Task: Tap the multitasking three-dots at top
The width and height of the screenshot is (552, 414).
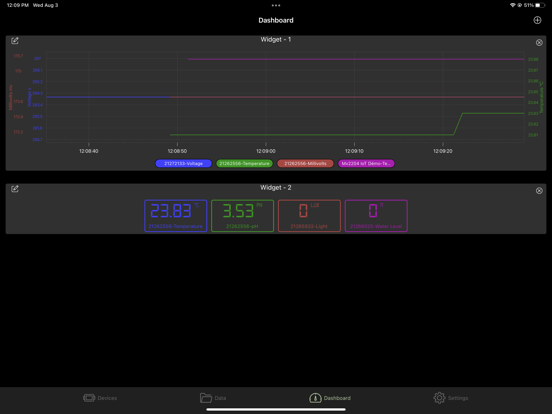Action: pyautogui.click(x=276, y=5)
